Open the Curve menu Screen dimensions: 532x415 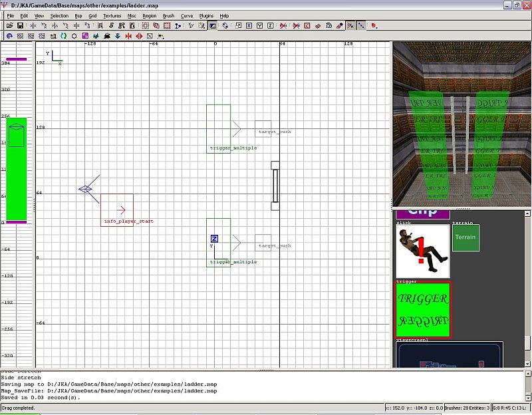[187, 15]
